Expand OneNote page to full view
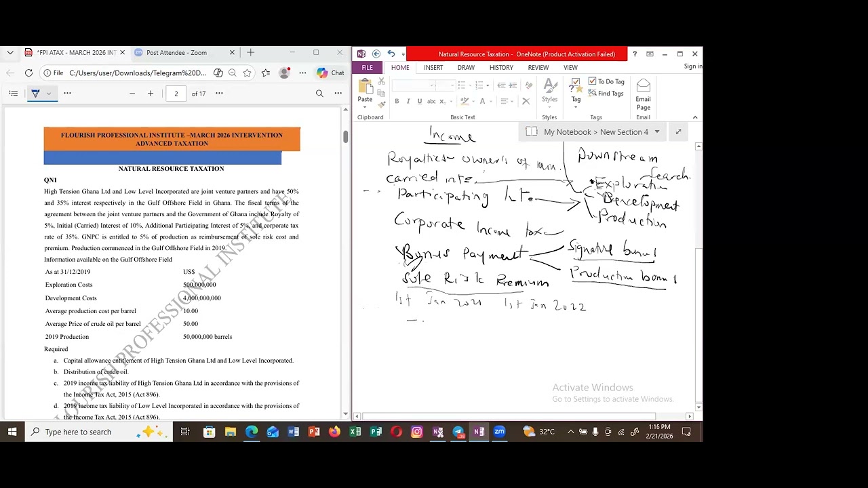The width and height of the screenshot is (868, 488). [x=678, y=132]
